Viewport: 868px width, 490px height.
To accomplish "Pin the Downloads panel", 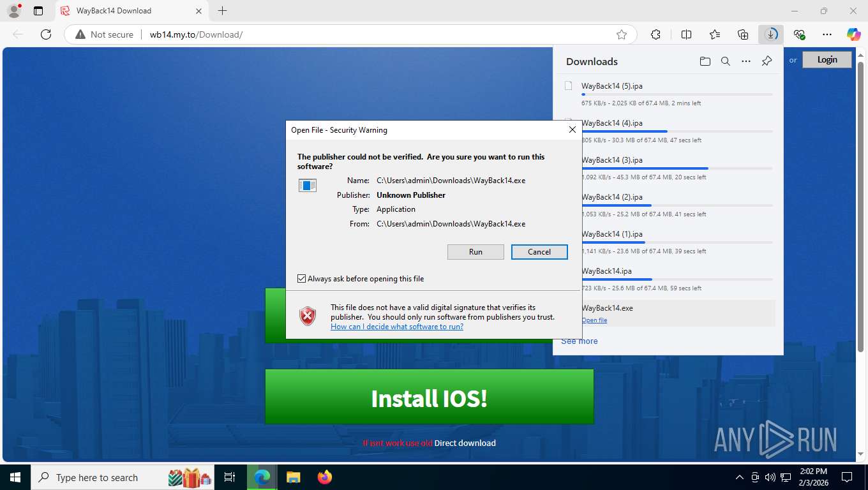I will tap(767, 61).
